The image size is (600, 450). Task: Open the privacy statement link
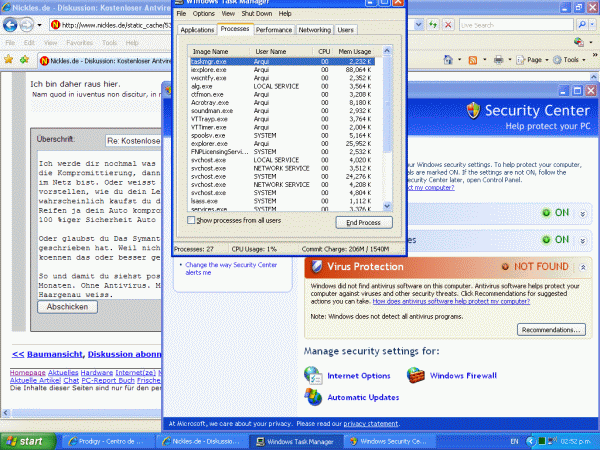click(x=371, y=424)
